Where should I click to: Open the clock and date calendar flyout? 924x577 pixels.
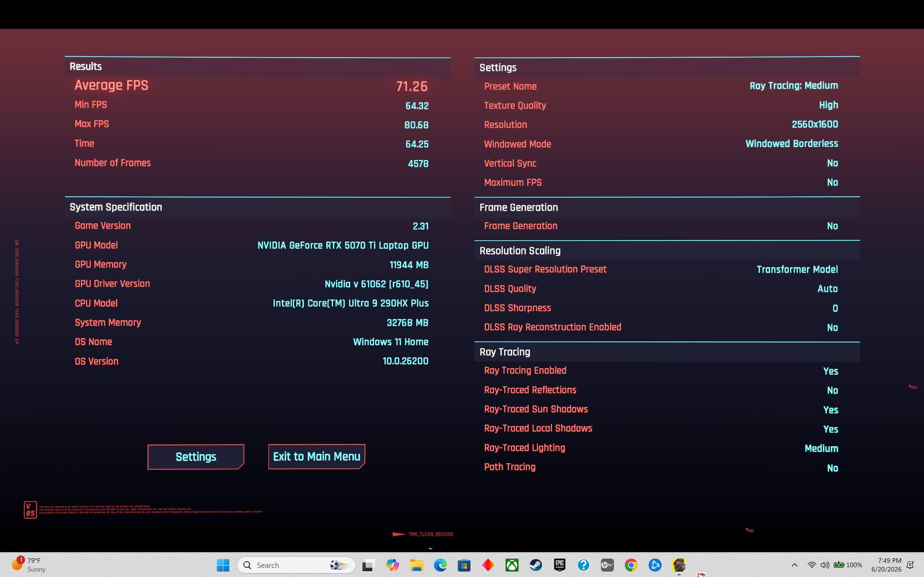pyautogui.click(x=886, y=565)
